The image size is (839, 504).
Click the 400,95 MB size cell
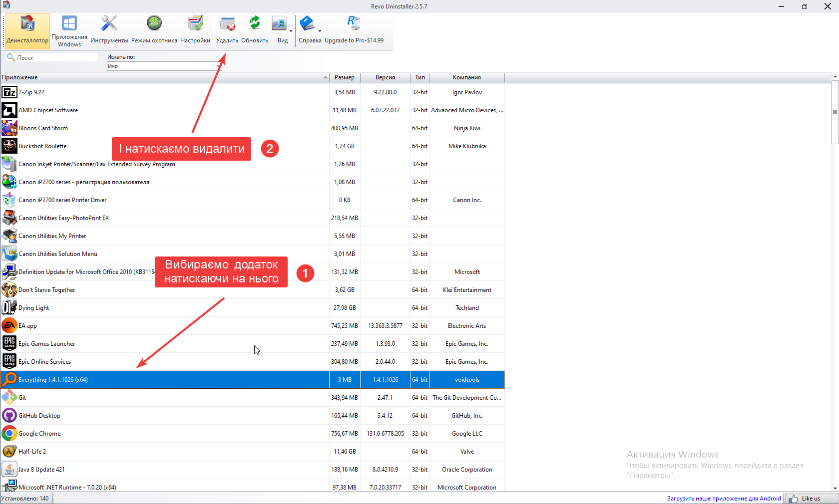click(345, 128)
